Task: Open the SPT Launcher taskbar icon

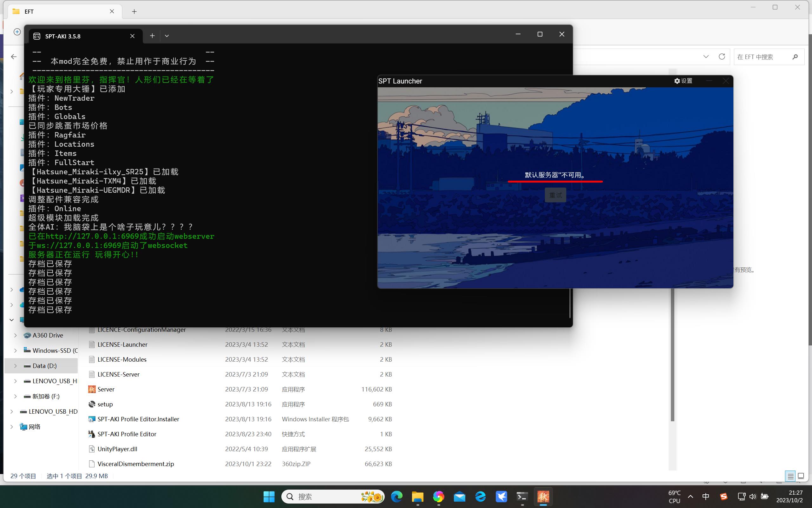Action: pyautogui.click(x=543, y=497)
